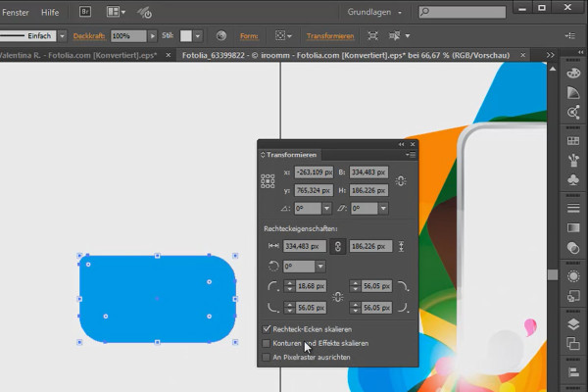
Task: Open the rectangle rotation angle dropdown
Action: coord(320,267)
